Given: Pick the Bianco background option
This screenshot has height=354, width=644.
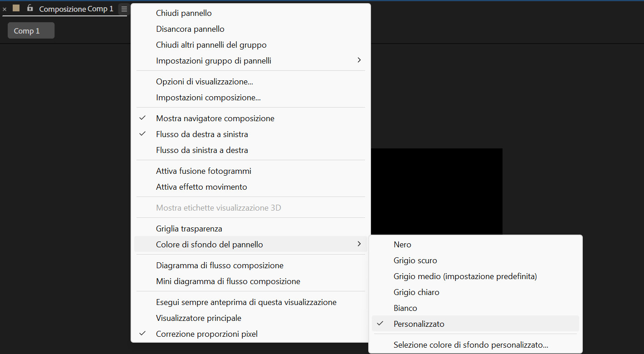Looking at the screenshot, I should point(405,308).
